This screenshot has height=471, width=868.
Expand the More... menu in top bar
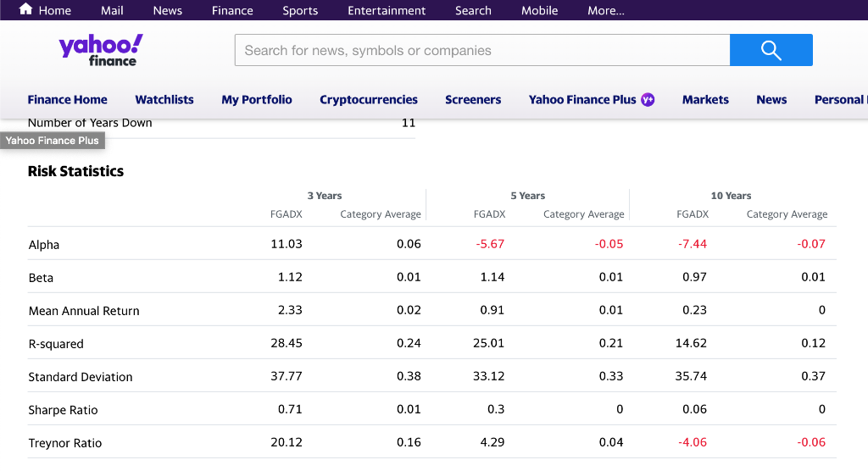tap(606, 10)
